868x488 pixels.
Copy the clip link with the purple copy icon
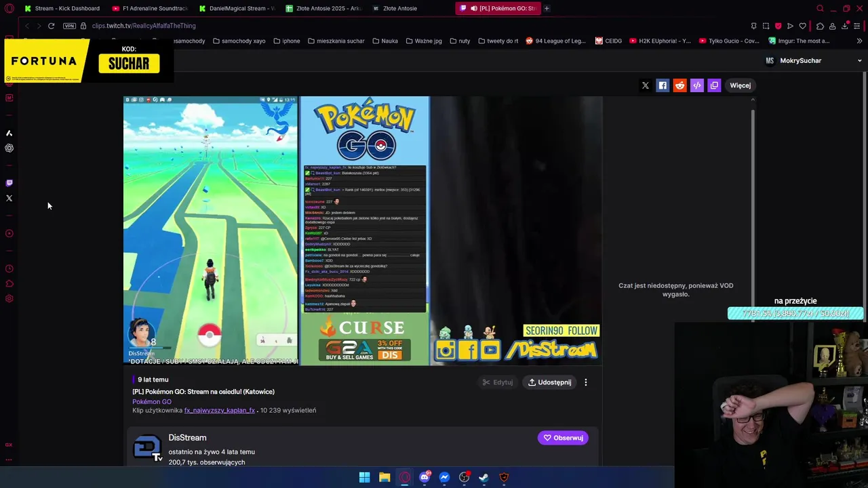point(714,85)
